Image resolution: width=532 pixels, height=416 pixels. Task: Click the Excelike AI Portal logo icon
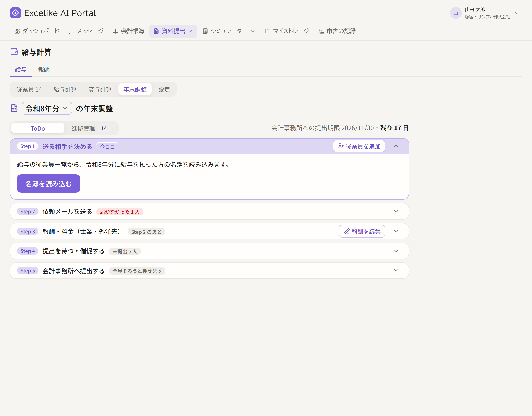pos(15,13)
